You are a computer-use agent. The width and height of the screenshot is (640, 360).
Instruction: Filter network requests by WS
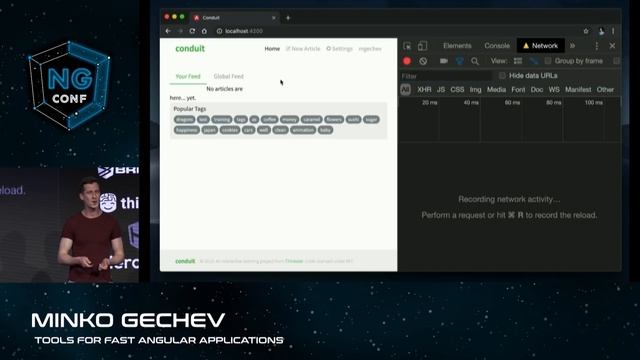pyautogui.click(x=554, y=89)
